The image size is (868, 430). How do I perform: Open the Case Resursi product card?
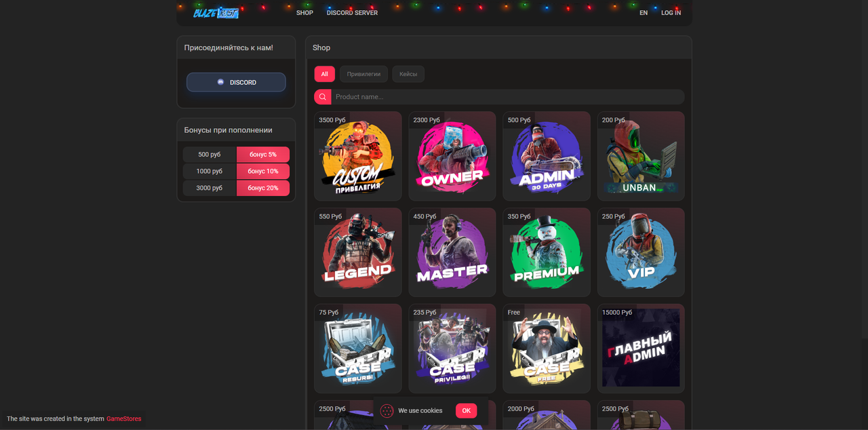[x=358, y=349]
